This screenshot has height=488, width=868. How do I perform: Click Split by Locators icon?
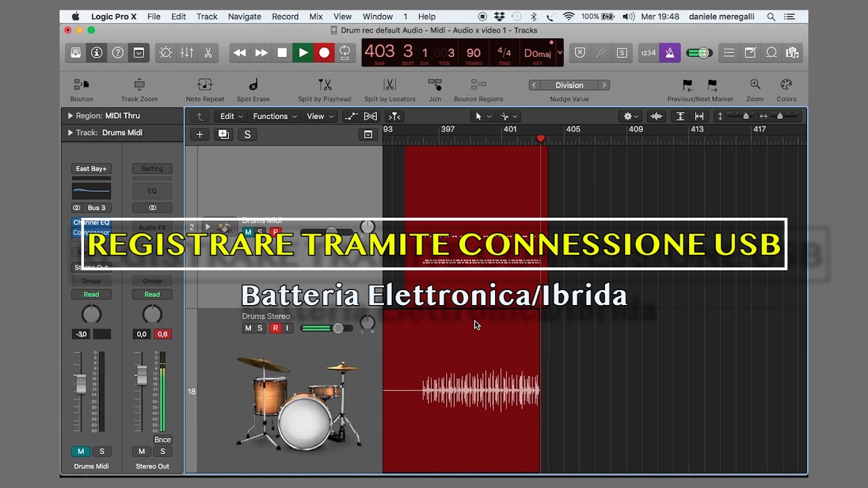click(390, 85)
